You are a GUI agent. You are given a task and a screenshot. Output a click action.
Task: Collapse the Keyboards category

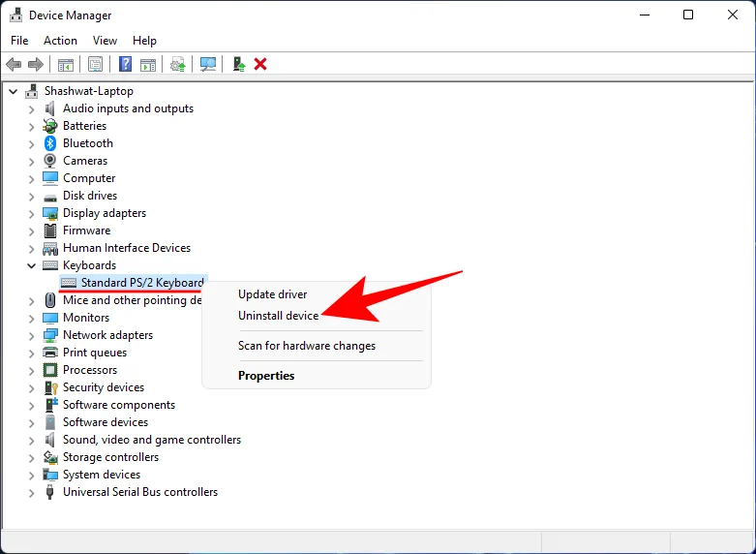31,265
